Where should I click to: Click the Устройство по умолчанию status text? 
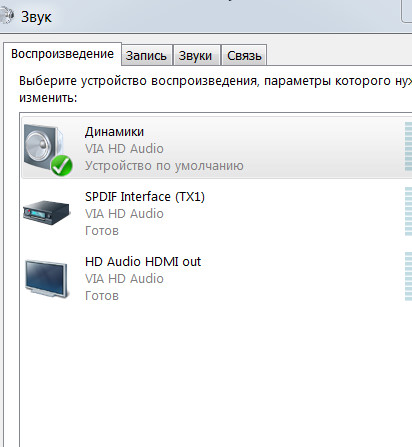coord(164,166)
